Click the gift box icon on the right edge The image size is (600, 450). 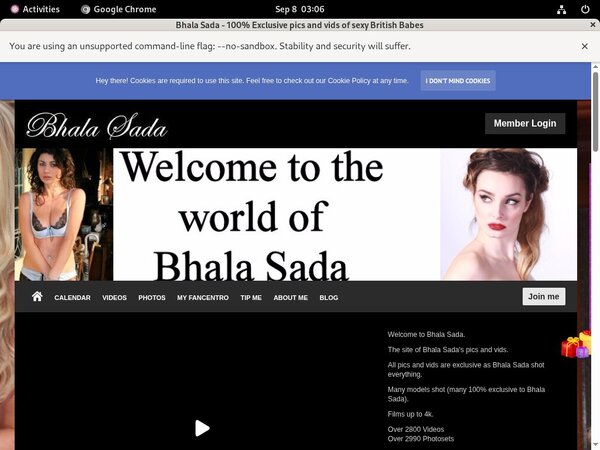[x=575, y=345]
